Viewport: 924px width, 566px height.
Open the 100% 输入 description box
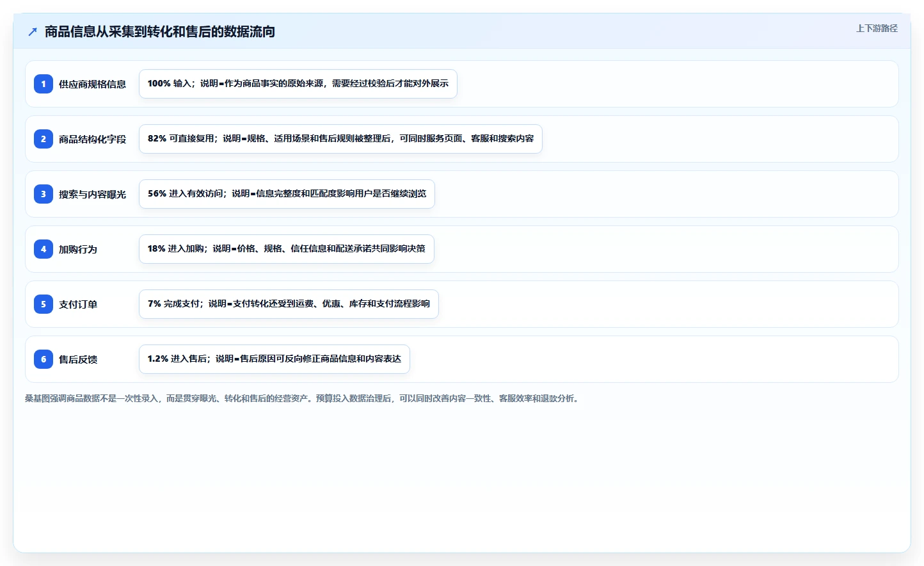298,84
